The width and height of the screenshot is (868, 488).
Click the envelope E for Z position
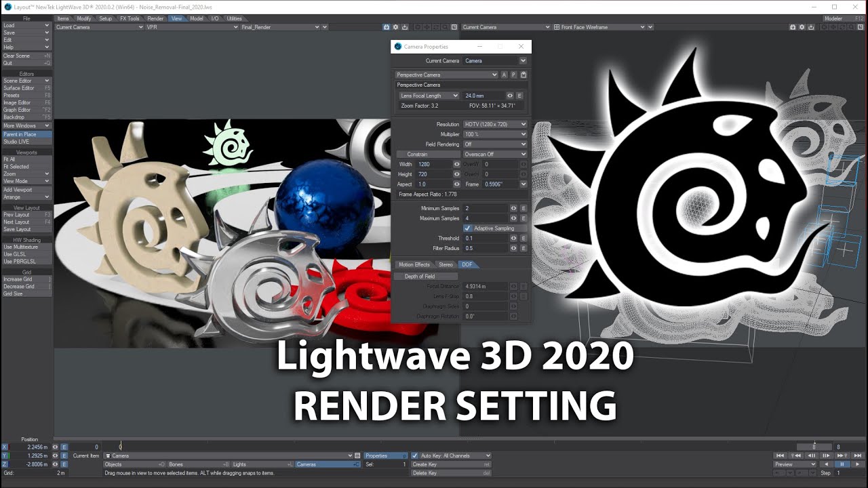click(x=64, y=464)
